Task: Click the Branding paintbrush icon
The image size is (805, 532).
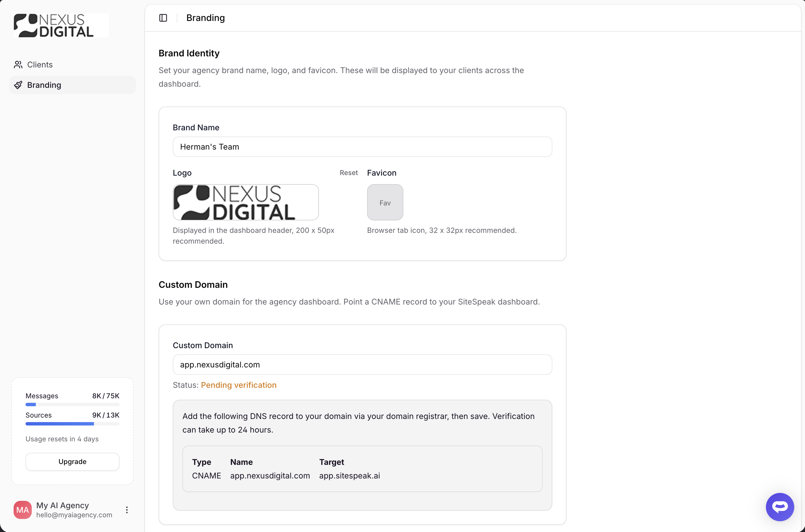Action: (x=18, y=85)
